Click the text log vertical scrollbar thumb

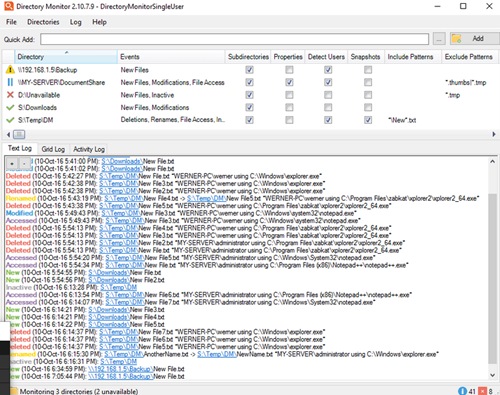point(492,278)
